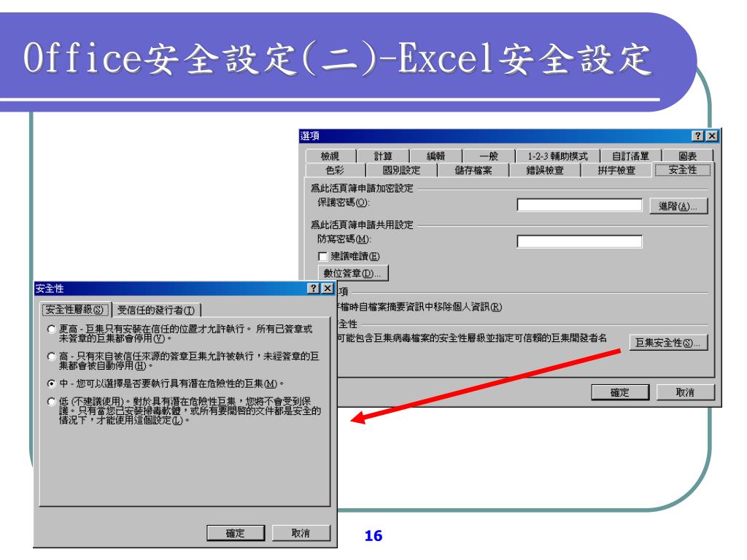Image resolution: width=747 pixels, height=560 pixels.
Task: Click the slide page number 16
Action: [x=373, y=536]
